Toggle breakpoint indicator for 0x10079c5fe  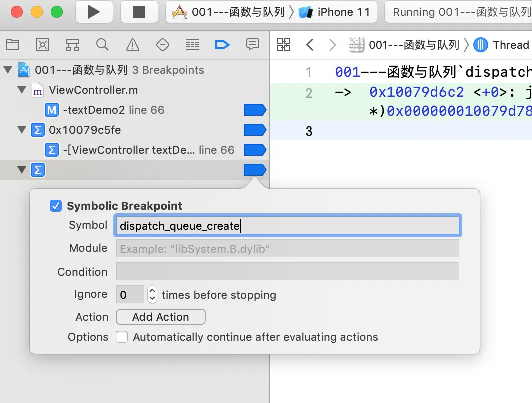click(x=255, y=130)
